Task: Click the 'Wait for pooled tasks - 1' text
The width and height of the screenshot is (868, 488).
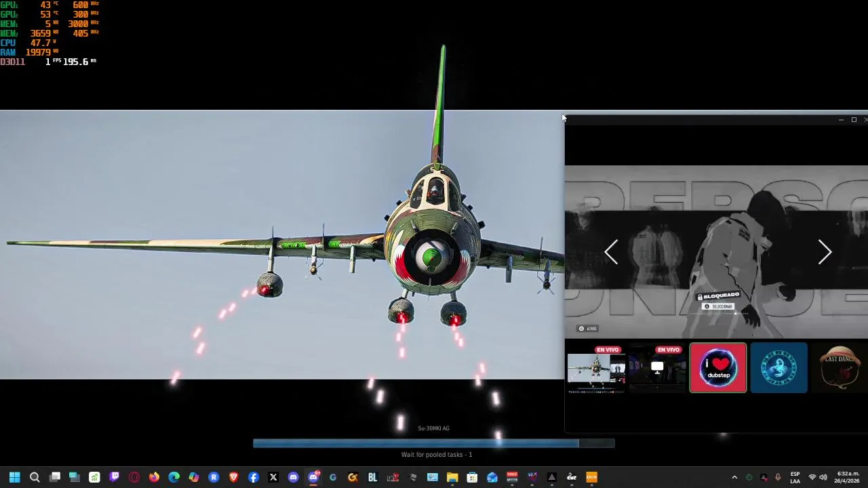Action: click(437, 455)
